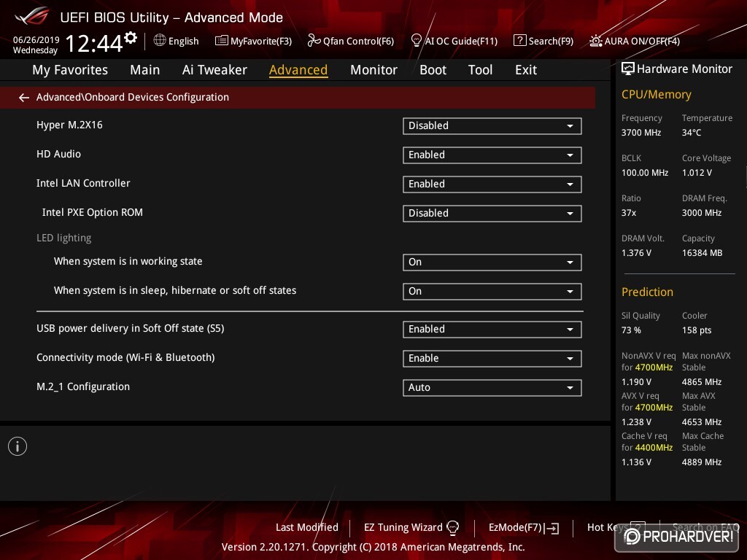Select USB power delivery in Soft Off state label
Screen dimensions: 747x560
coord(130,328)
